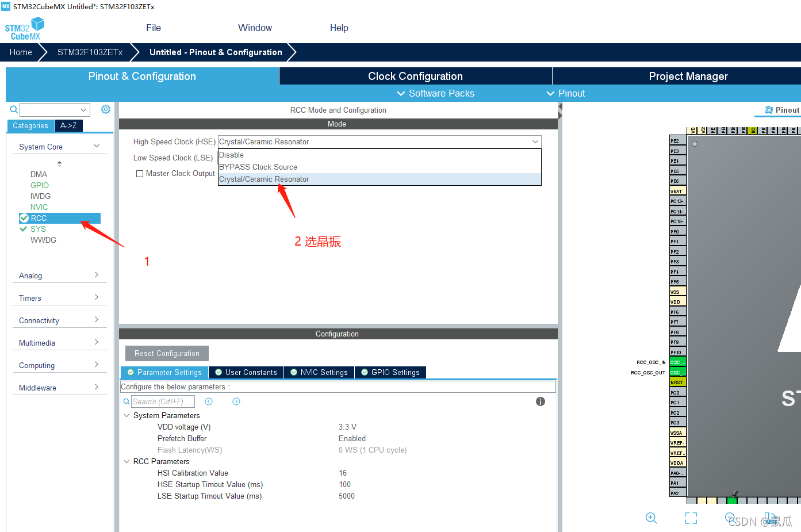Click the STM32F103ZETx breadcrumb
The height and width of the screenshot is (532, 801).
pos(90,52)
